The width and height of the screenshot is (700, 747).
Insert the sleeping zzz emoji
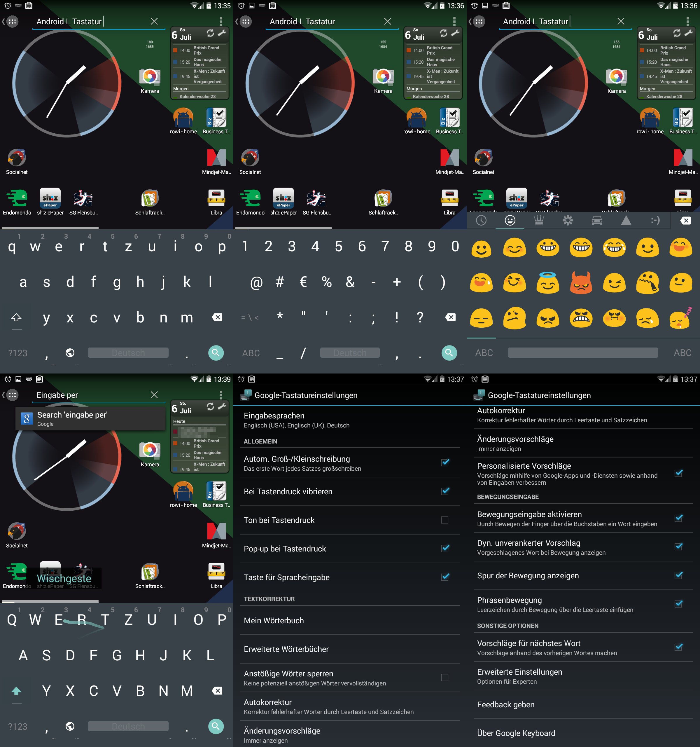[680, 318]
